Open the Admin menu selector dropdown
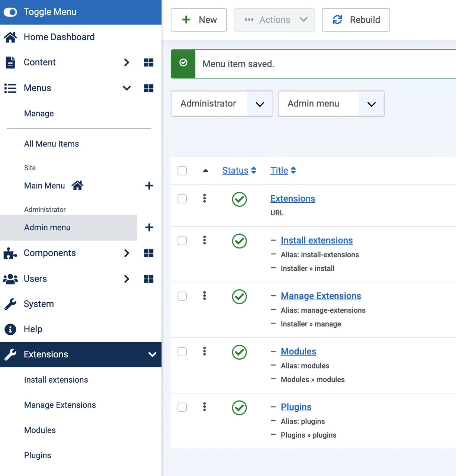The width and height of the screenshot is (456, 476). (331, 104)
